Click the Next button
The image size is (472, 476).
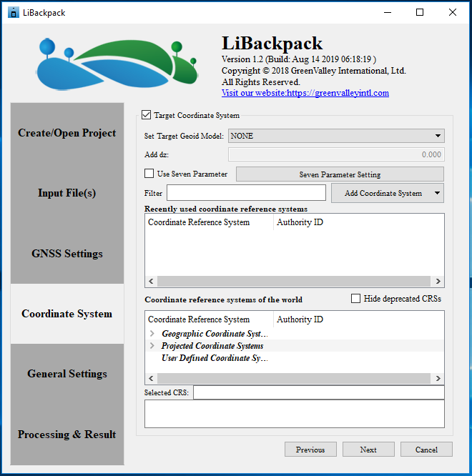(368, 450)
